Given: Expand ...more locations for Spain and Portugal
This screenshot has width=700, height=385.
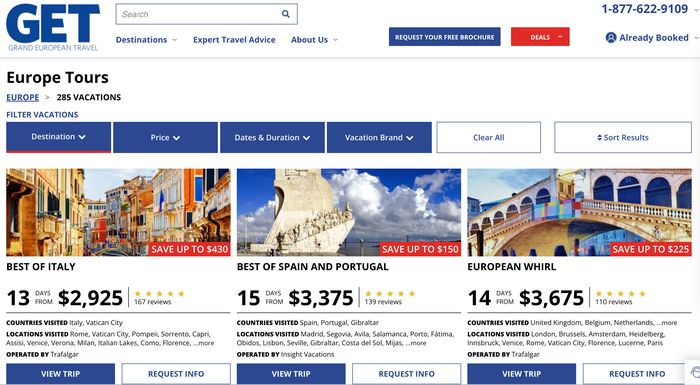Looking at the screenshot, I should pyautogui.click(x=416, y=343).
